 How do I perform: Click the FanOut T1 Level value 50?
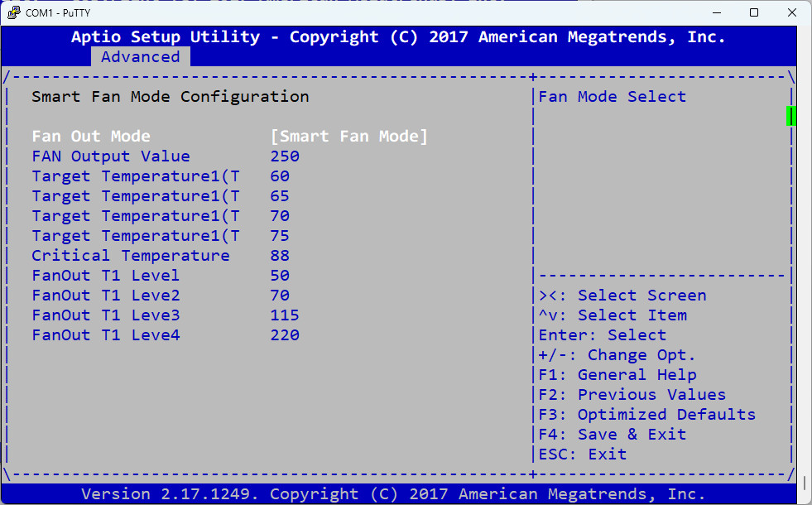[x=280, y=275]
